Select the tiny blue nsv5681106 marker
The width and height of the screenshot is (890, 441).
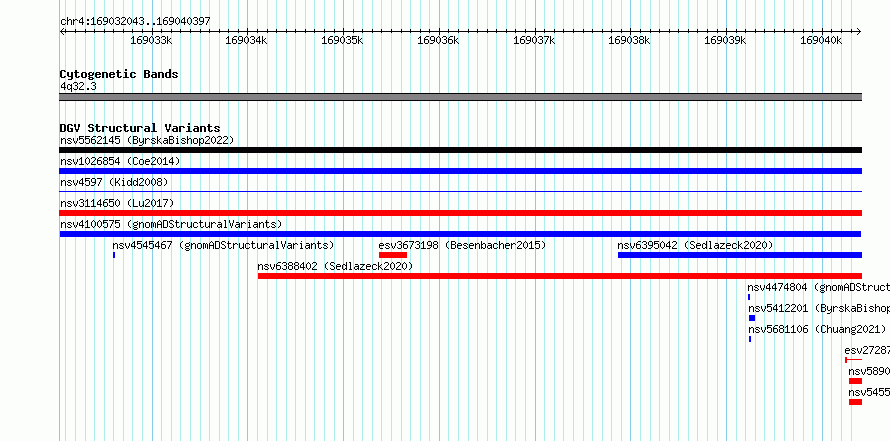pos(750,339)
